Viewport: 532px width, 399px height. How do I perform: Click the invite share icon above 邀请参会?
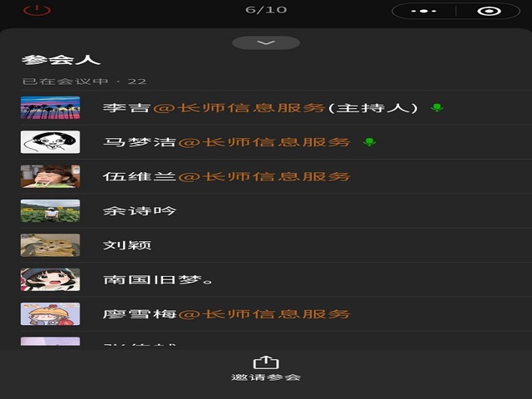266,362
